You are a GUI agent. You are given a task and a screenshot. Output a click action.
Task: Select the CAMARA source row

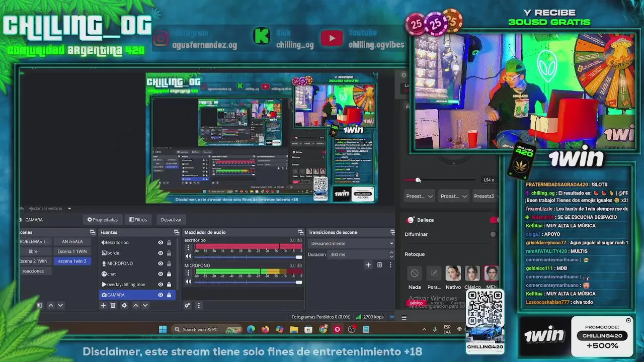[x=137, y=295]
